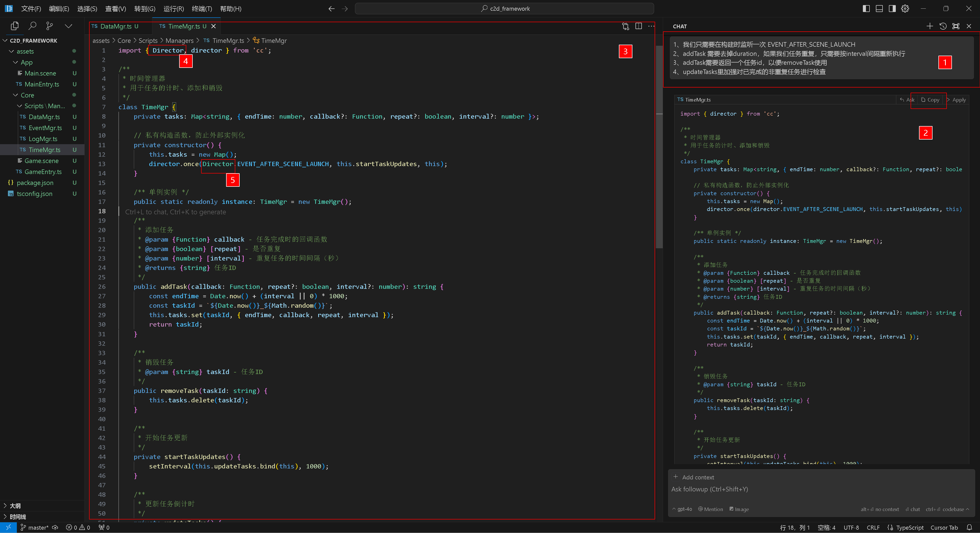Image resolution: width=980 pixels, height=533 pixels.
Task: Close the TimeMgr.ts tab
Action: point(213,26)
